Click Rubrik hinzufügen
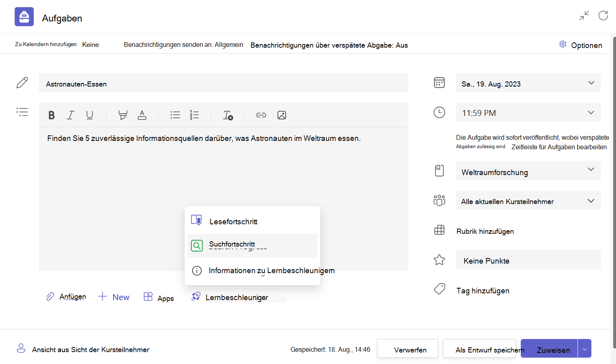The width and height of the screenshot is (616, 364). [485, 231]
